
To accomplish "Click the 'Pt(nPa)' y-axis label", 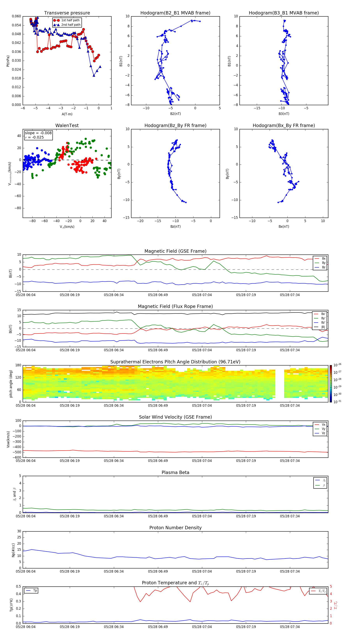I will pyautogui.click(x=8, y=61).
